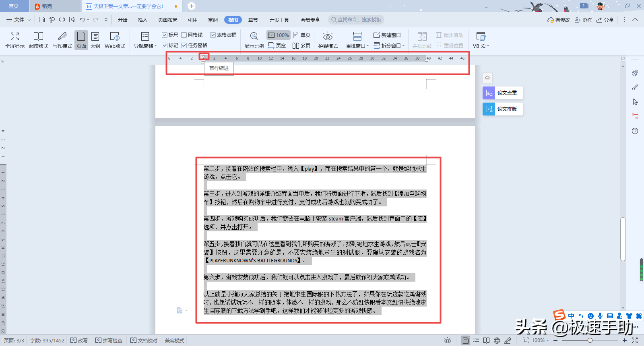Viewport: 644px width, 346px height.
Task: Click the zoom out minus button in the status bar
Action: (555, 340)
